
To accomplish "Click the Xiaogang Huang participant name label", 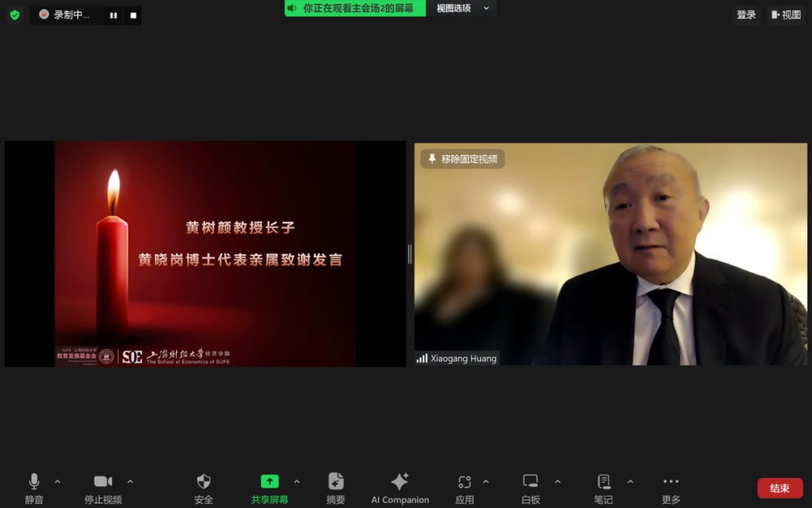I will (x=456, y=358).
